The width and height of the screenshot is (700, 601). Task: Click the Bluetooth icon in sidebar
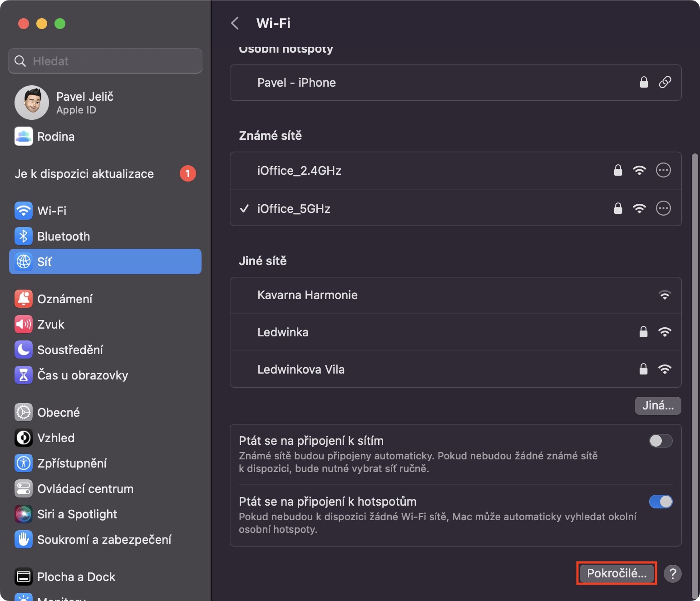[x=24, y=236]
